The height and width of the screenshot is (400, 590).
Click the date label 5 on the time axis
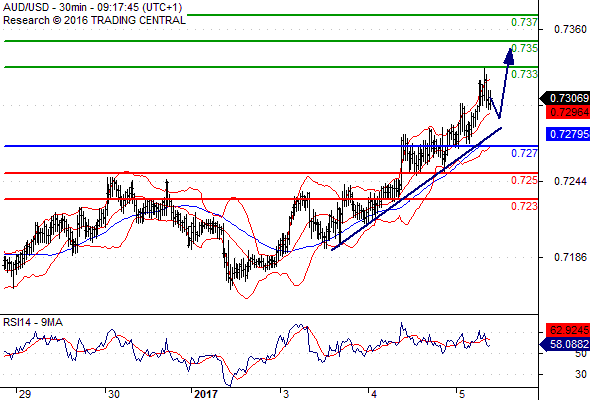click(x=462, y=394)
